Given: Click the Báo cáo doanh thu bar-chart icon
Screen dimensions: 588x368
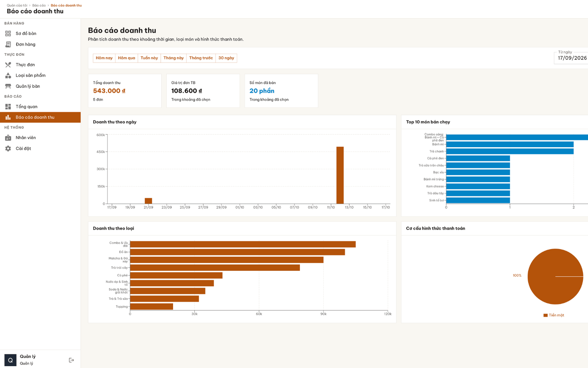Looking at the screenshot, I should pos(8,117).
